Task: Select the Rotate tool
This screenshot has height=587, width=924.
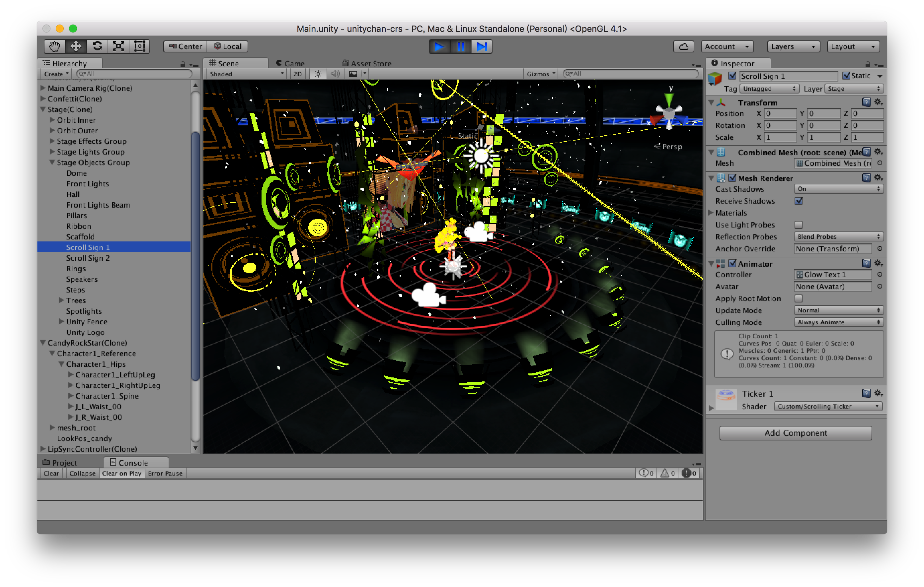Action: pyautogui.click(x=97, y=46)
